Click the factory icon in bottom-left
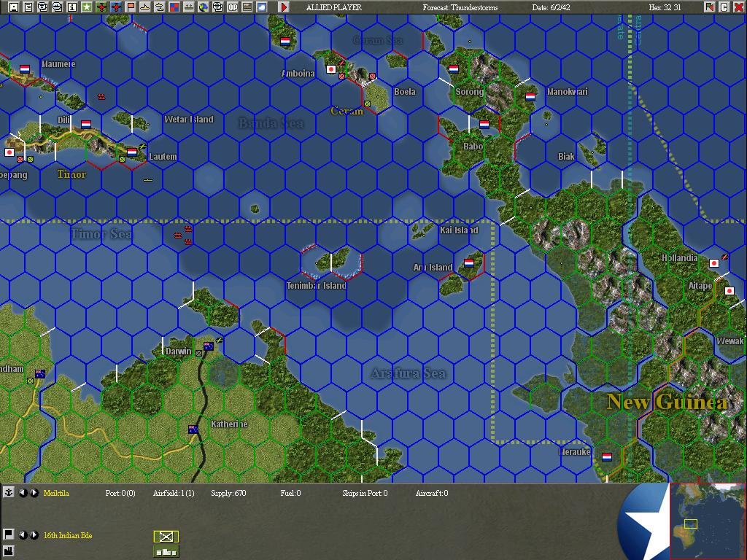Image resolution: width=747 pixels, height=560 pixels. (x=9, y=552)
